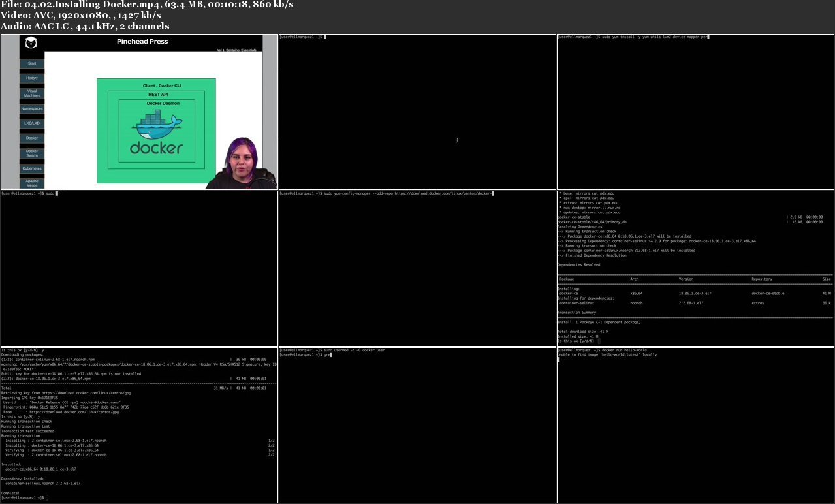
Task: Select Kubernetes in slide sidebar
Action: [x=32, y=168]
